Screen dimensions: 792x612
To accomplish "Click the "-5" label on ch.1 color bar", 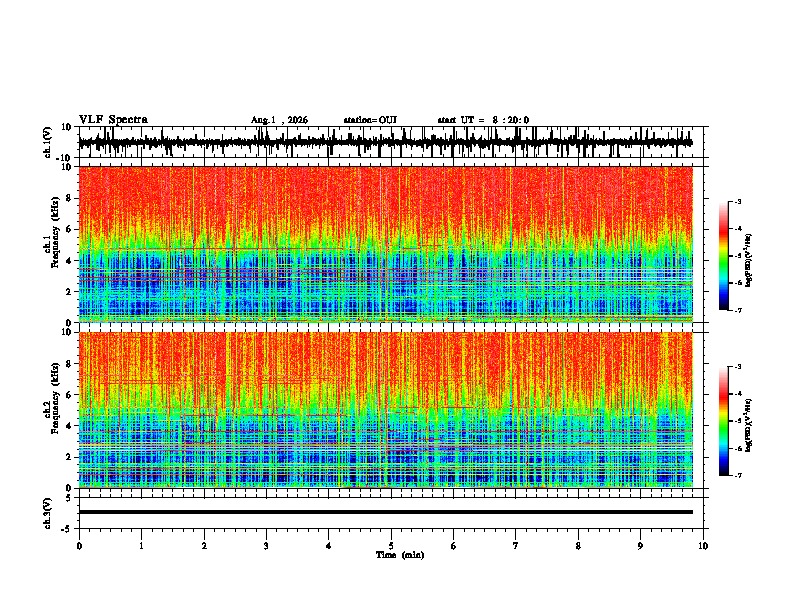I will 738,256.
